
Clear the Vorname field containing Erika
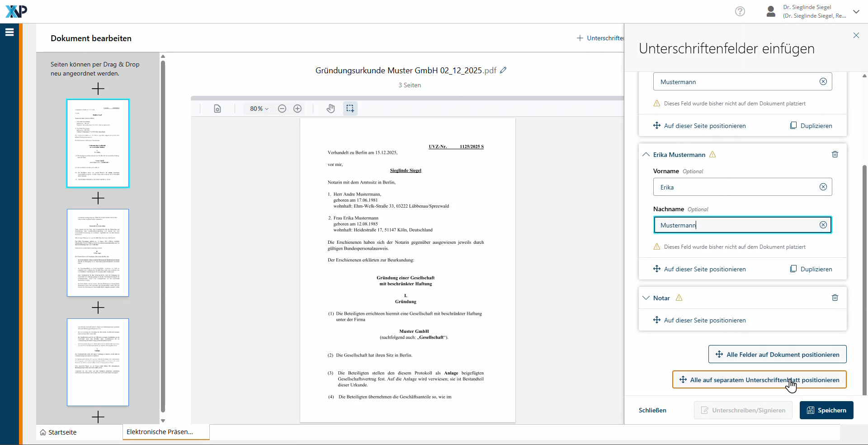click(823, 187)
